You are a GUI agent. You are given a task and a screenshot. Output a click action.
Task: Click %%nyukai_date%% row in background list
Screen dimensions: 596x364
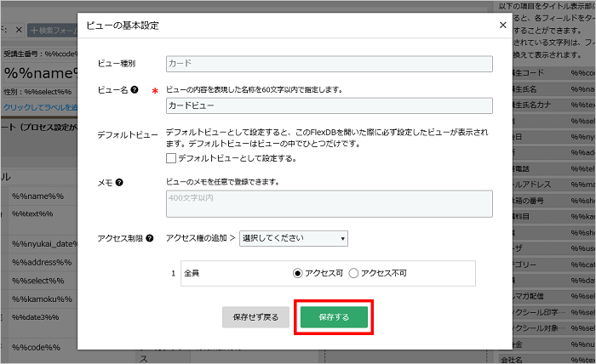[44, 244]
